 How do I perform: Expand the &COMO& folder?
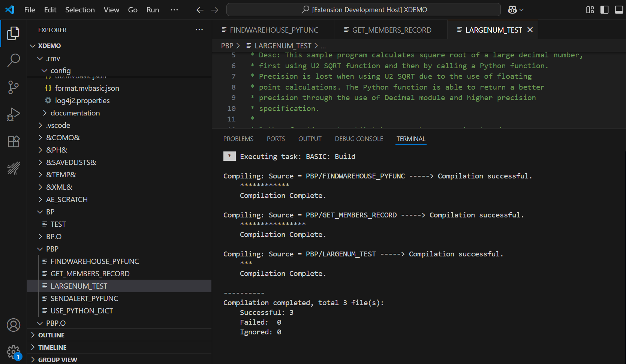[63, 138]
